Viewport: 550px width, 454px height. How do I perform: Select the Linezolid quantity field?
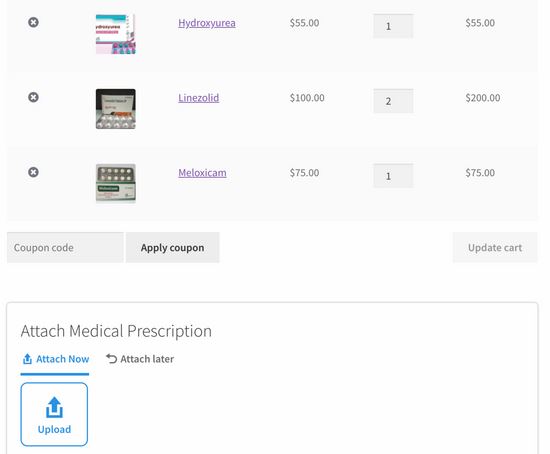[x=393, y=101]
